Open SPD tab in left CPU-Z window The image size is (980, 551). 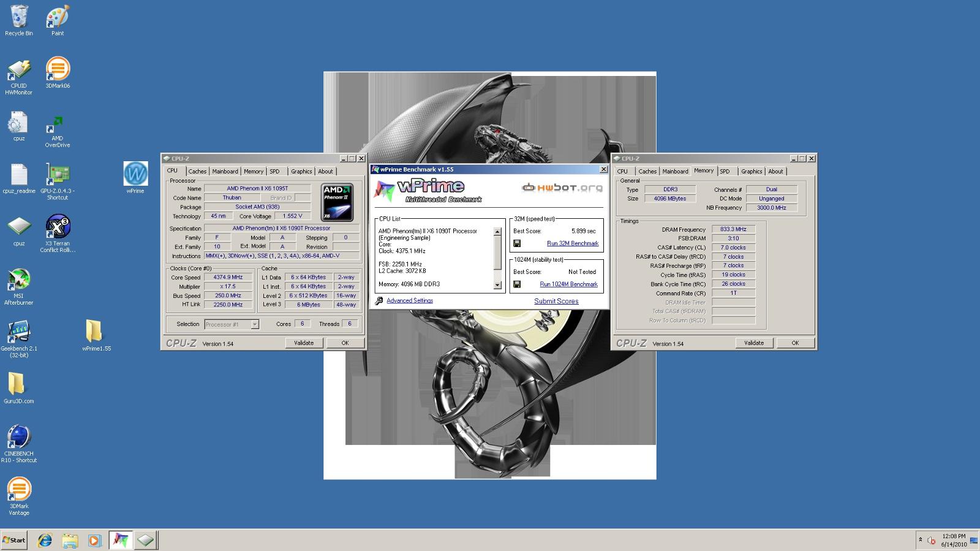point(275,172)
